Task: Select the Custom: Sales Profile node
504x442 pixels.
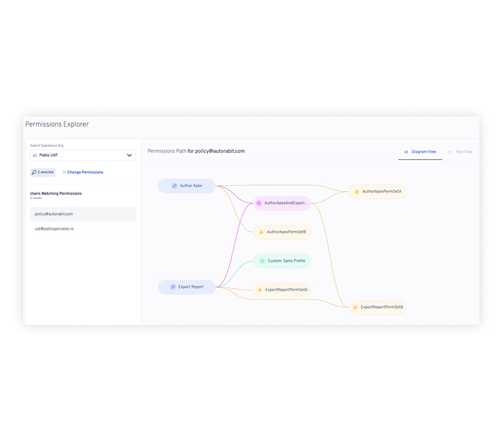Action: (285, 261)
